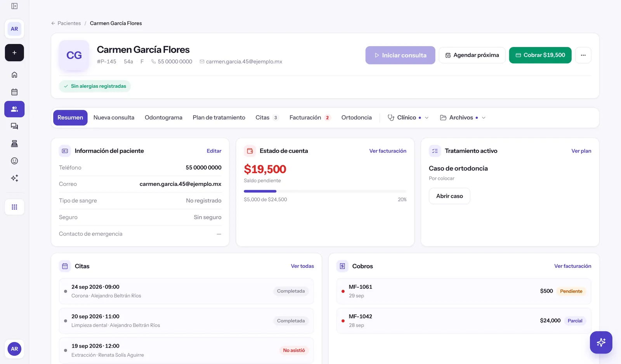Screen dimensions: 621x364
Task: Click the #P-145 patient ID
Action: (106, 62)
